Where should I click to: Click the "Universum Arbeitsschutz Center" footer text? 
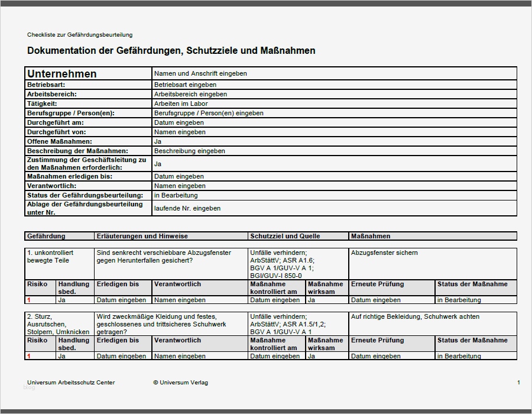coord(72,383)
